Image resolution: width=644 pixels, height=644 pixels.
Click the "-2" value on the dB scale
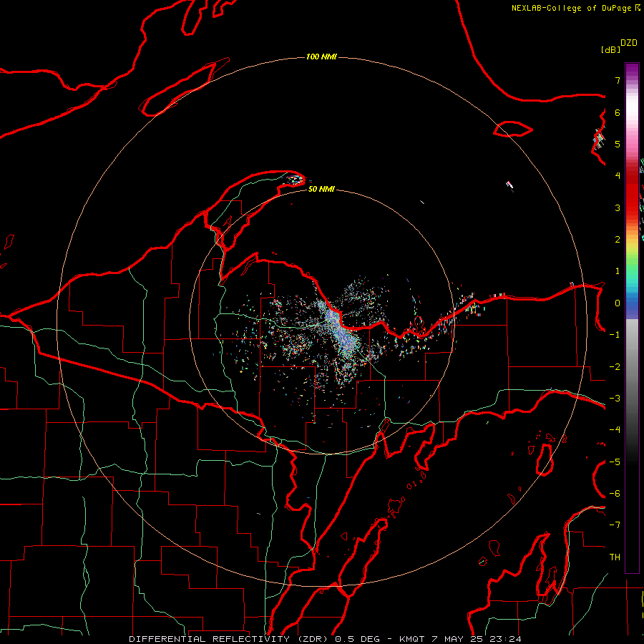(x=615, y=367)
